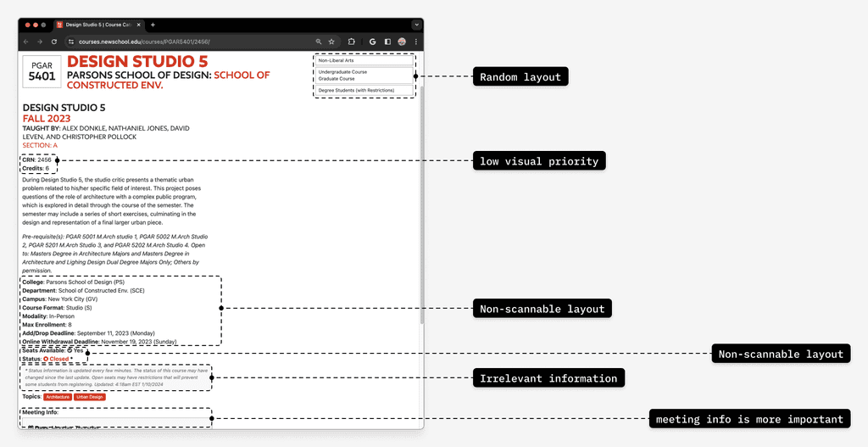Open the profile avatar menu

(x=402, y=42)
